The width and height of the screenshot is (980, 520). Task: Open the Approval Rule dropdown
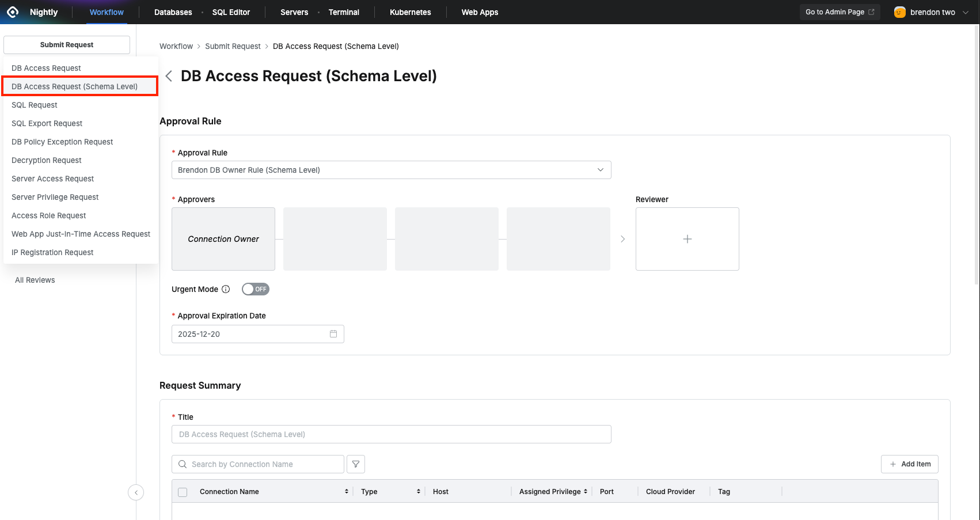(391, 170)
